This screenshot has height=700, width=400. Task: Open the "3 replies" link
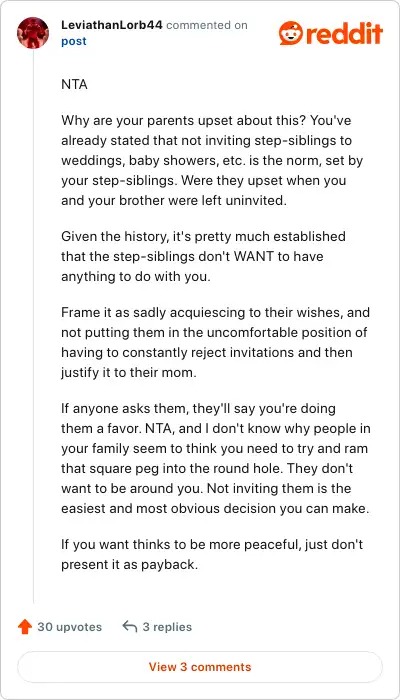click(x=167, y=627)
